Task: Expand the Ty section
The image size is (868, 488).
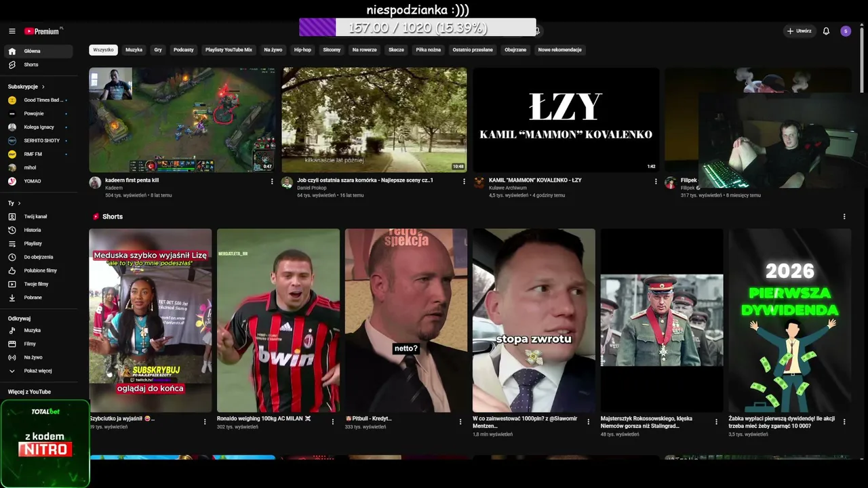Action: [14, 203]
